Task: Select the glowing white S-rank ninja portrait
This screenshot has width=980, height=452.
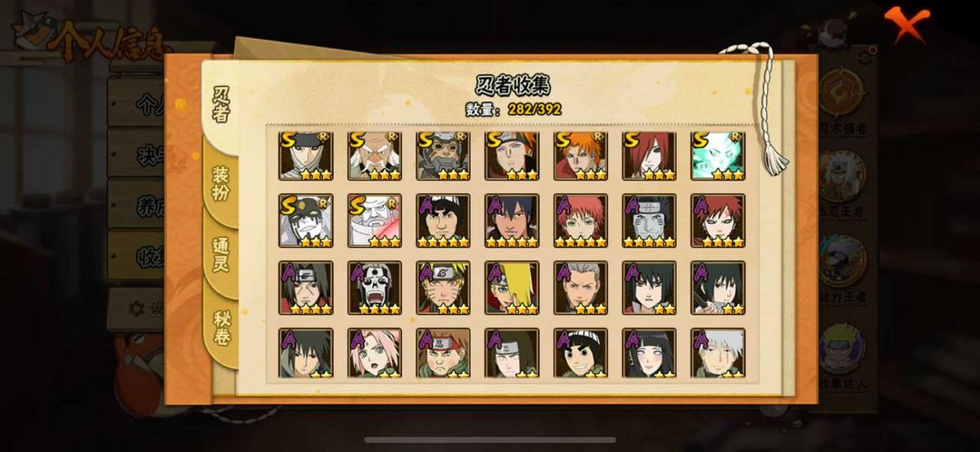Action: tap(718, 156)
